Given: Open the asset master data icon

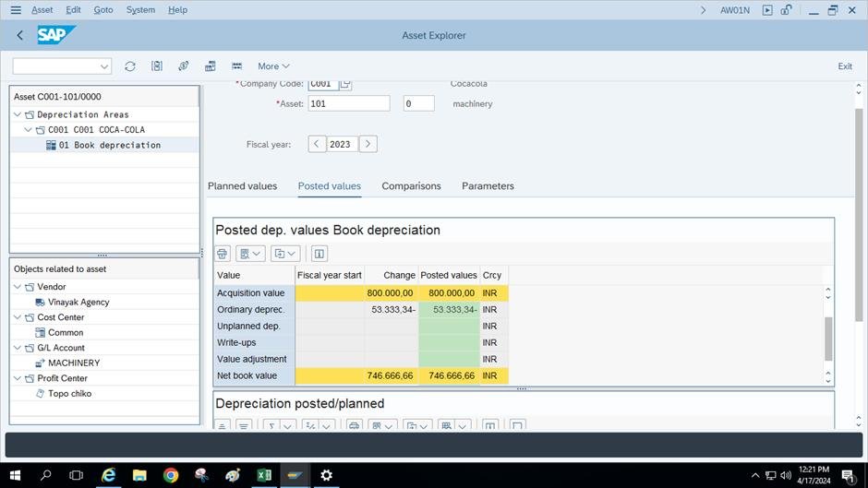Looking at the screenshot, I should pyautogui.click(x=157, y=66).
